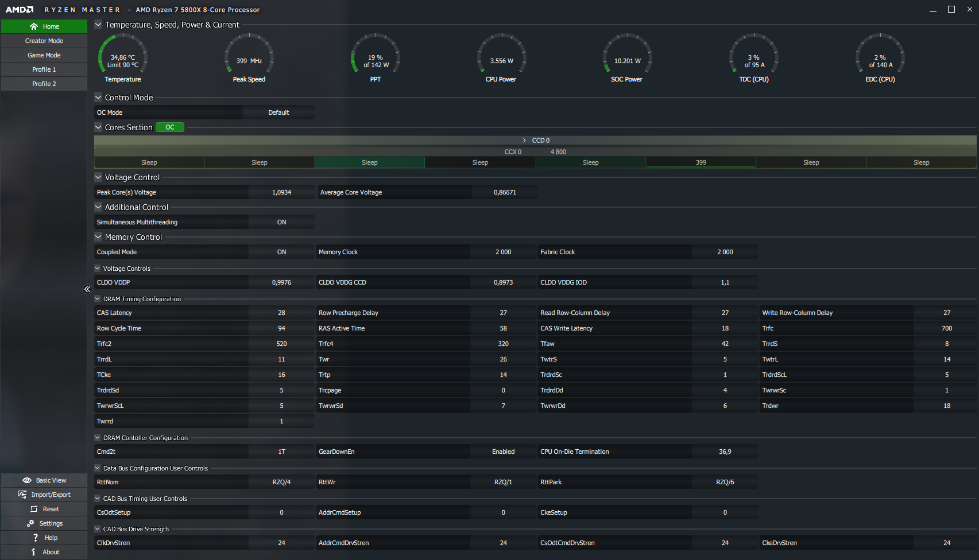Collapse the Control Mode section

pos(98,98)
